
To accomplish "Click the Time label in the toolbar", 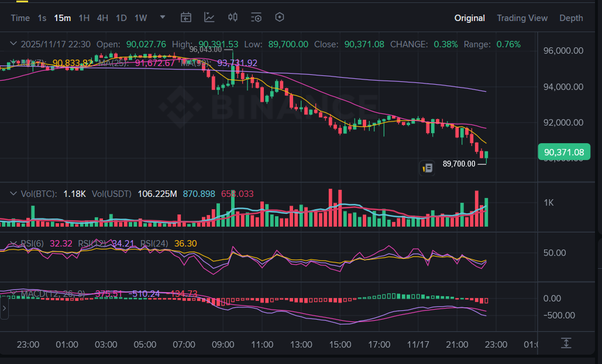I will (x=20, y=18).
